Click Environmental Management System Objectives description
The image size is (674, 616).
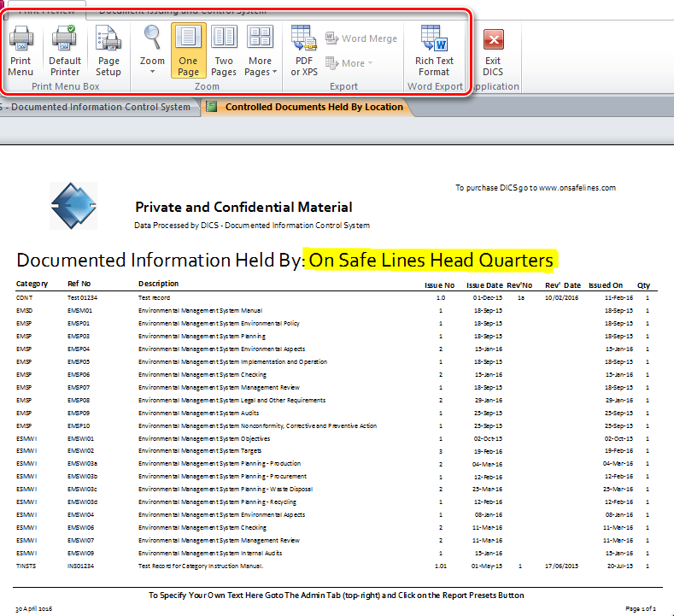[x=204, y=439]
